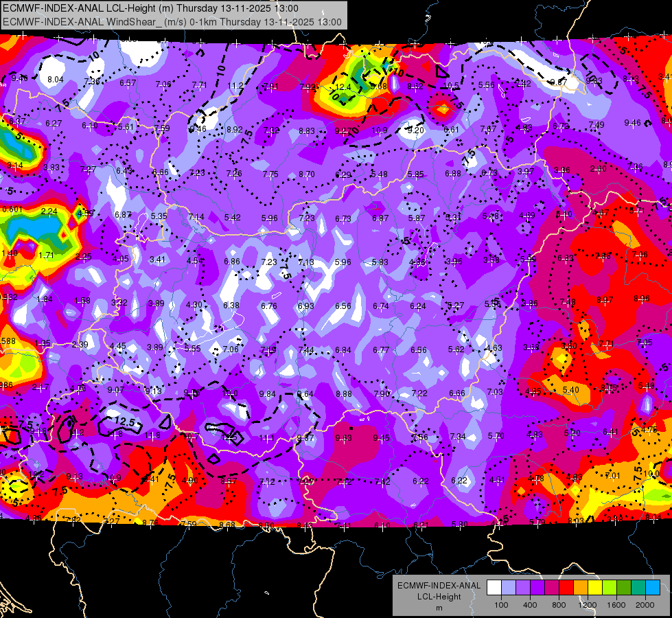Click the wind shear value 4.30
This screenshot has width=672, height=618.
pyautogui.click(x=194, y=304)
